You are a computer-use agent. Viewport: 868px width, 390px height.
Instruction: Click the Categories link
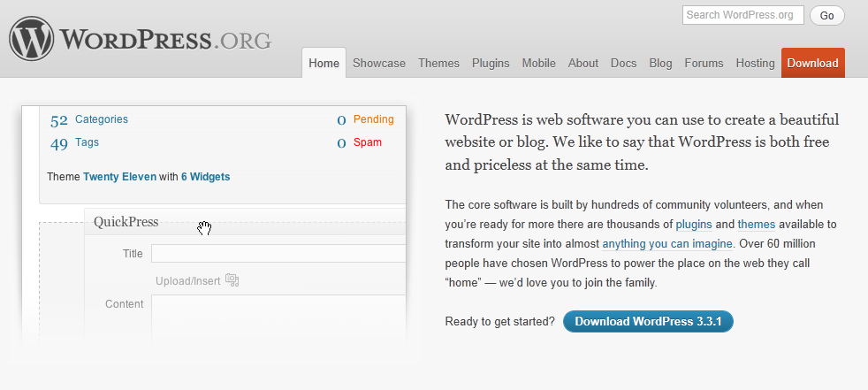point(102,119)
